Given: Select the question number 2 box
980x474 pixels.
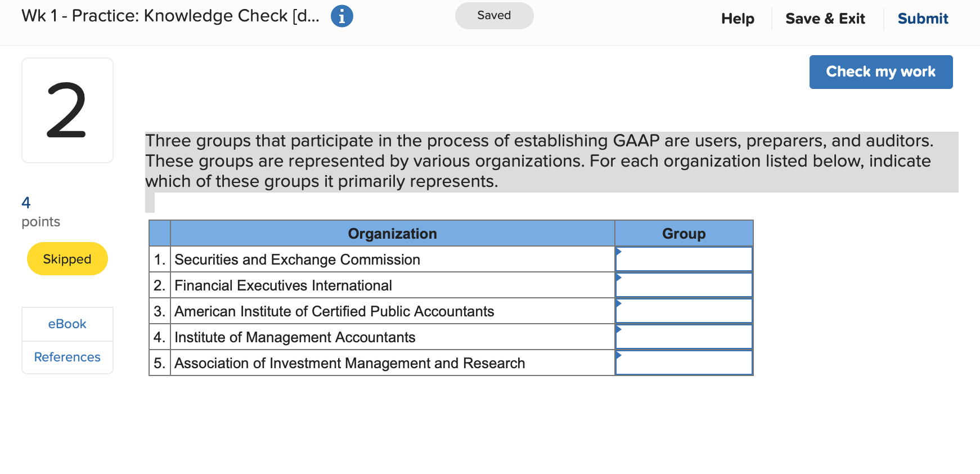Looking at the screenshot, I should [x=68, y=110].
